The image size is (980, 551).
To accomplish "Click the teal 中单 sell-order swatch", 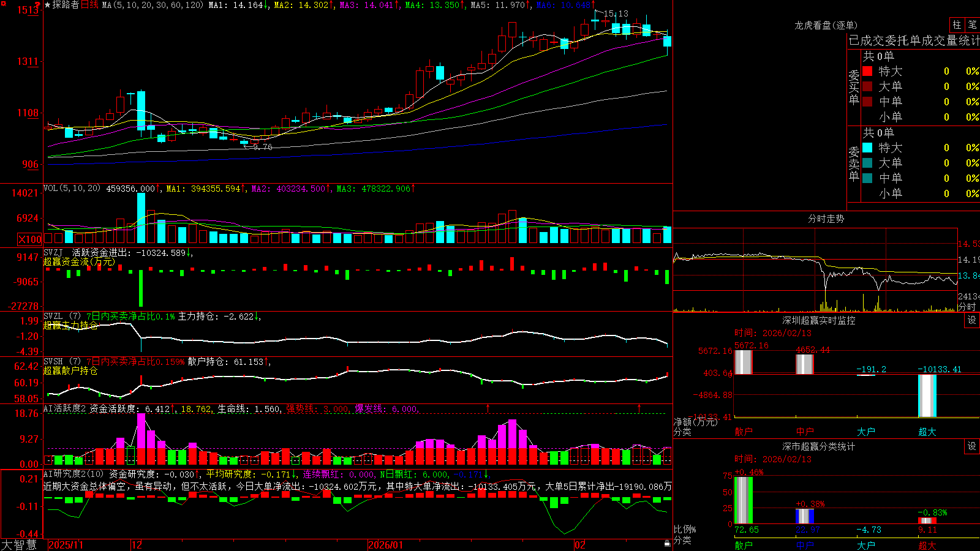I will (x=867, y=178).
